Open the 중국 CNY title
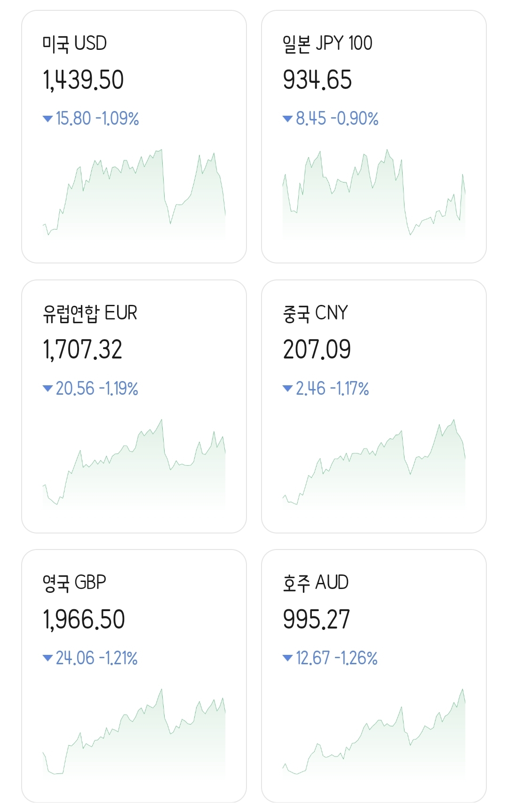Screen dimensions: 508x812 click(315, 313)
